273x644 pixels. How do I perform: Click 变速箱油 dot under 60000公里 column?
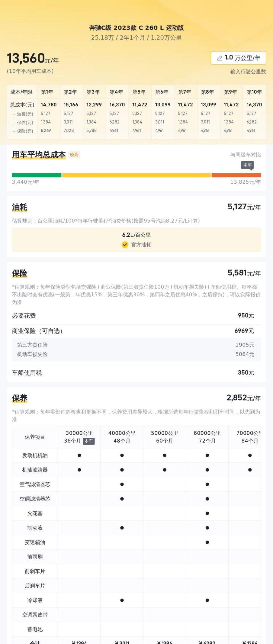207,542
